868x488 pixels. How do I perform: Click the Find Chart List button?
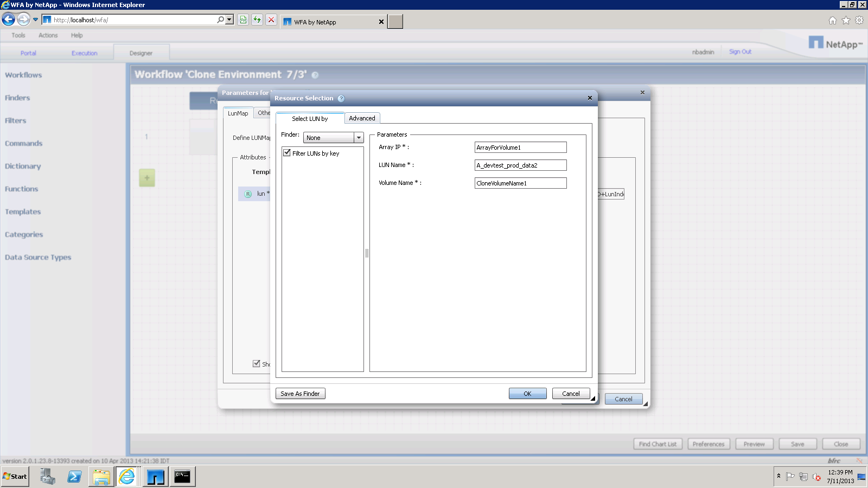pos(658,444)
